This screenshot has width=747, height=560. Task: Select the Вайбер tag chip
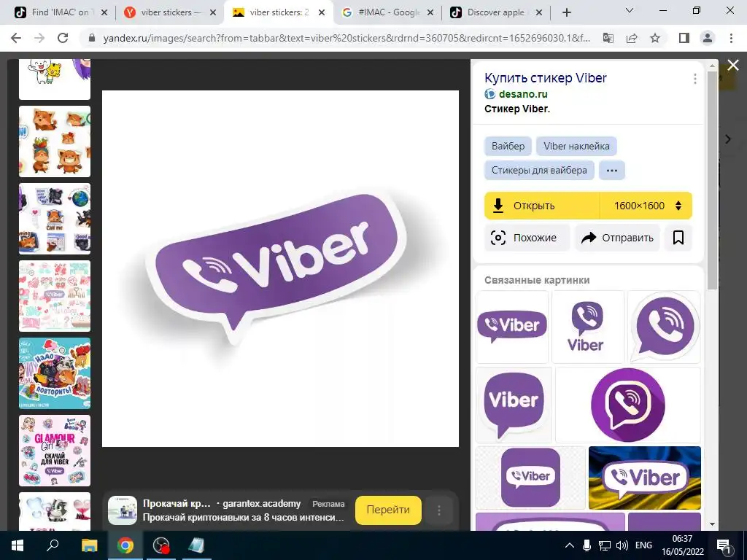(508, 146)
